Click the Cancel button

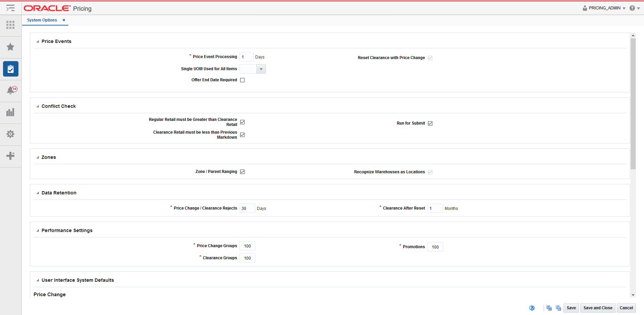pos(626,308)
